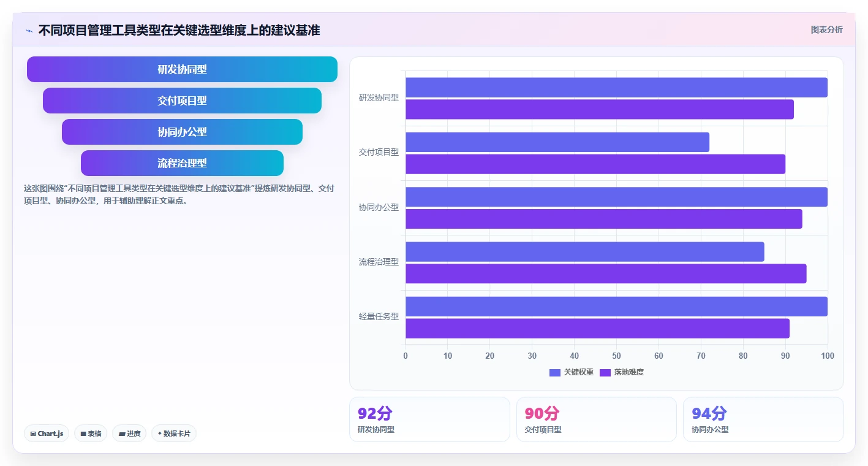
Task: Click the 交付项目型 axis label in chart
Action: pos(379,152)
